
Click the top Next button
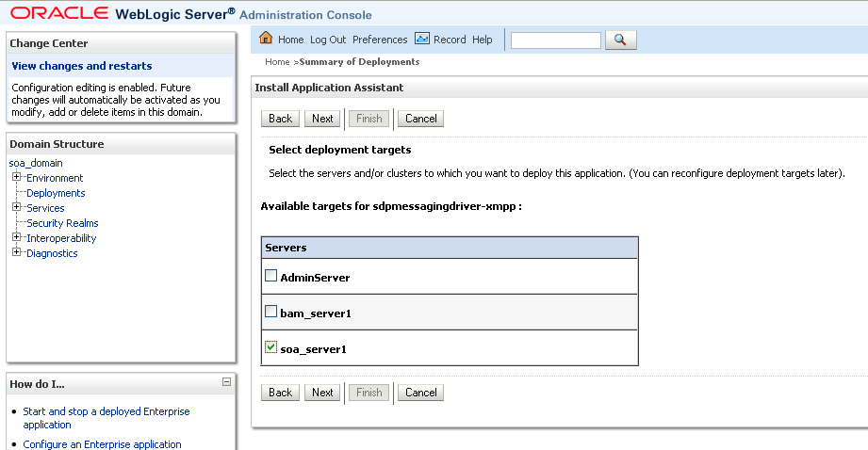(322, 119)
